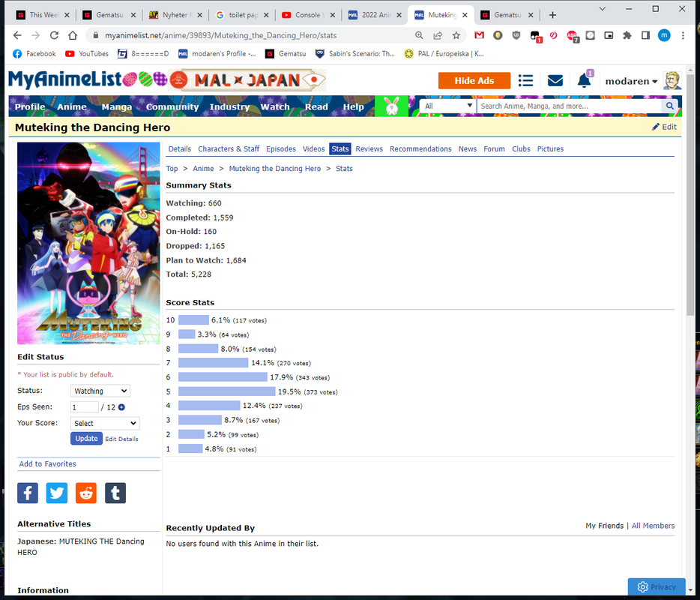Click the Edit pencil link

tap(664, 127)
